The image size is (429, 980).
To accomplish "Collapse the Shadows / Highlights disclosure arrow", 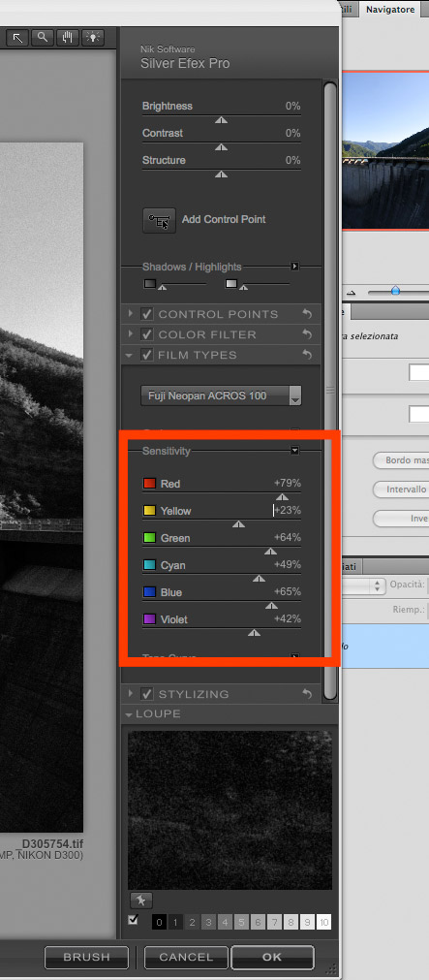I will point(295,267).
